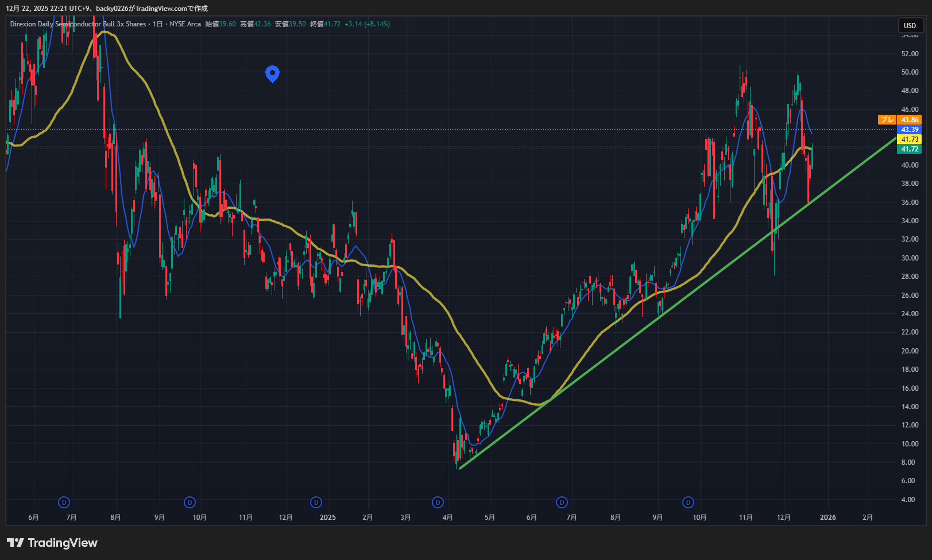Click the Direxion Daily Semiconductor symbol title
The image size is (932, 560).
[x=78, y=24]
